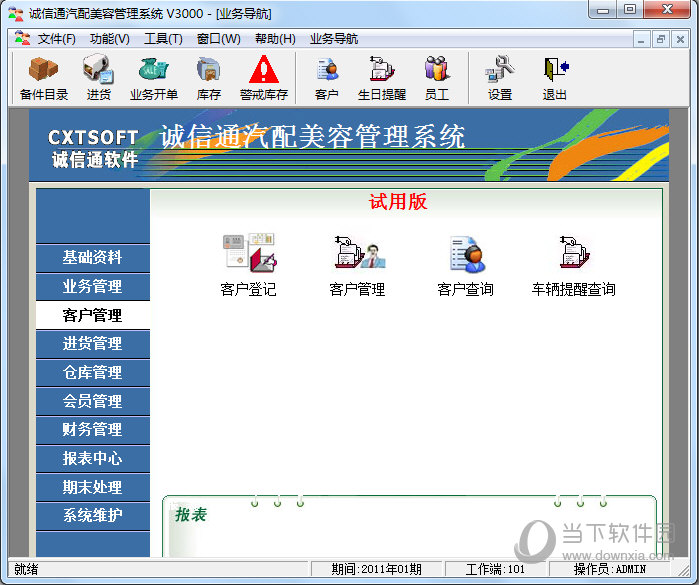
Task: Click the application icon in the menu bar
Action: point(22,38)
